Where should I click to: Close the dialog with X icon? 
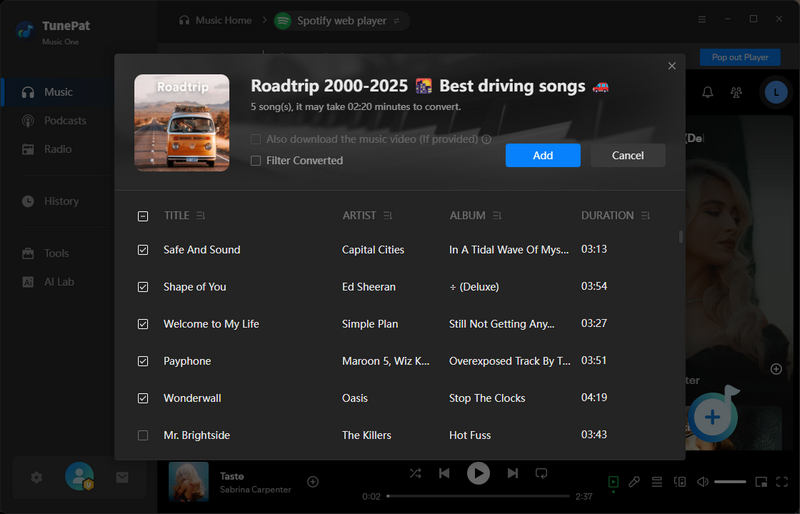click(x=672, y=66)
